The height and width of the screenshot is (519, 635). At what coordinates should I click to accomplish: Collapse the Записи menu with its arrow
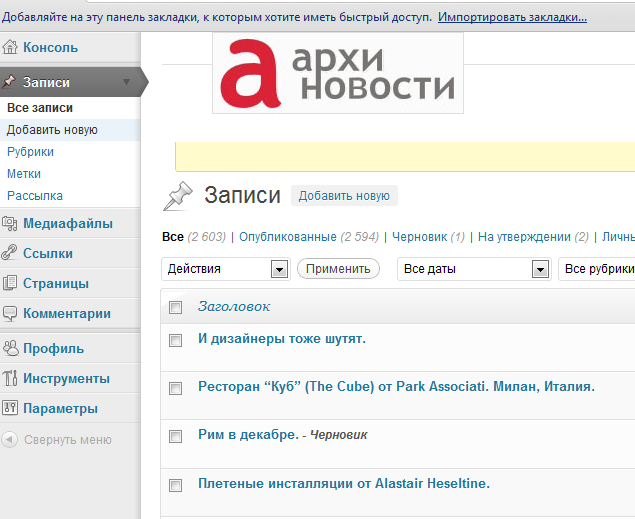[x=126, y=82]
